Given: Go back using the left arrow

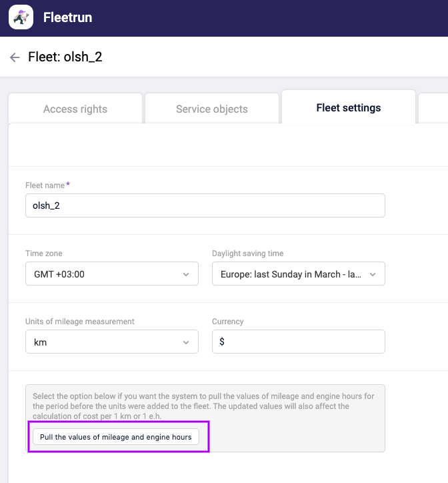Looking at the screenshot, I should point(15,57).
